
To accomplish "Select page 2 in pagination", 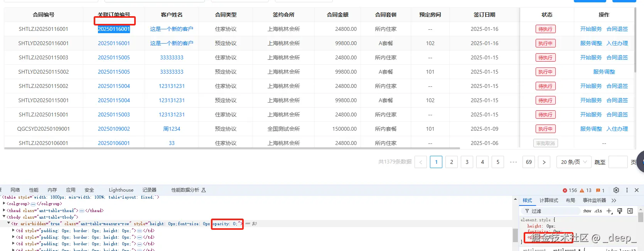I will [x=452, y=162].
